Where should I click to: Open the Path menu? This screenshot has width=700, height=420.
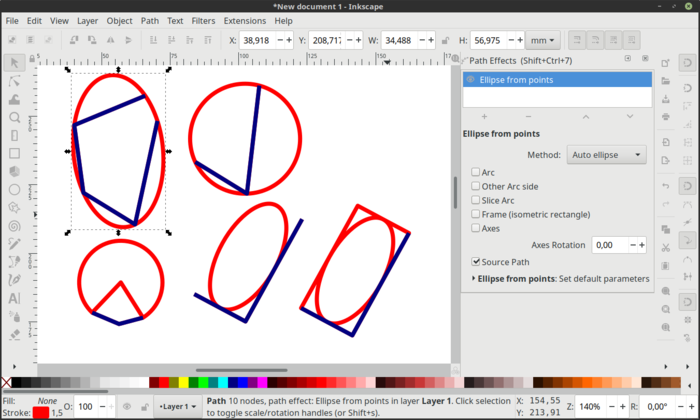pos(149,20)
